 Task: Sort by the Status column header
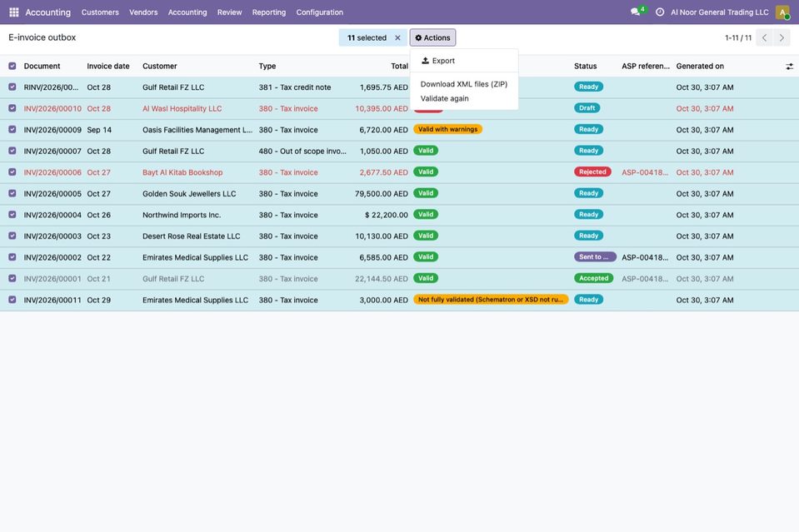pyautogui.click(x=585, y=66)
